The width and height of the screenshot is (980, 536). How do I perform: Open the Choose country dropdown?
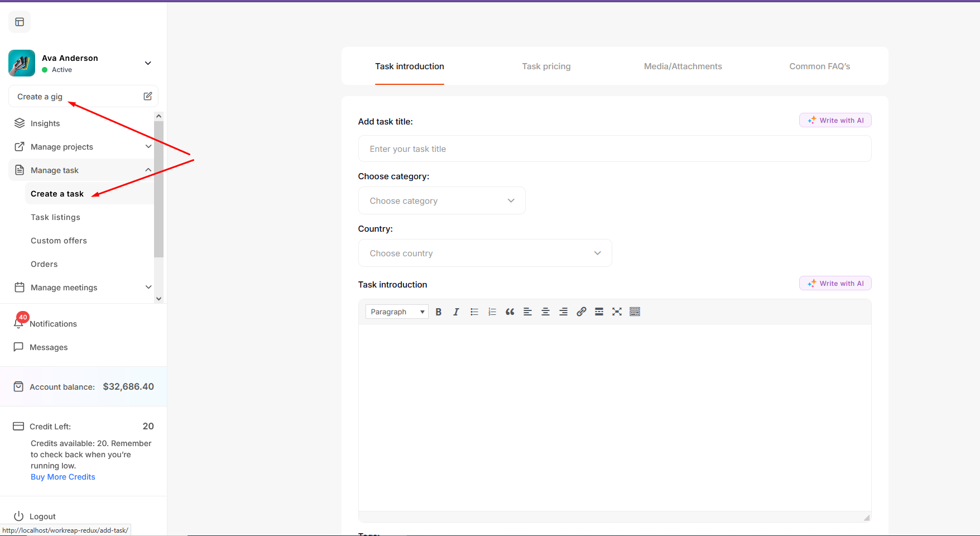pos(484,253)
